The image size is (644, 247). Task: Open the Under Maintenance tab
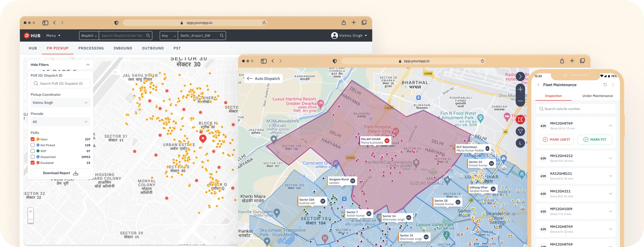tap(597, 96)
